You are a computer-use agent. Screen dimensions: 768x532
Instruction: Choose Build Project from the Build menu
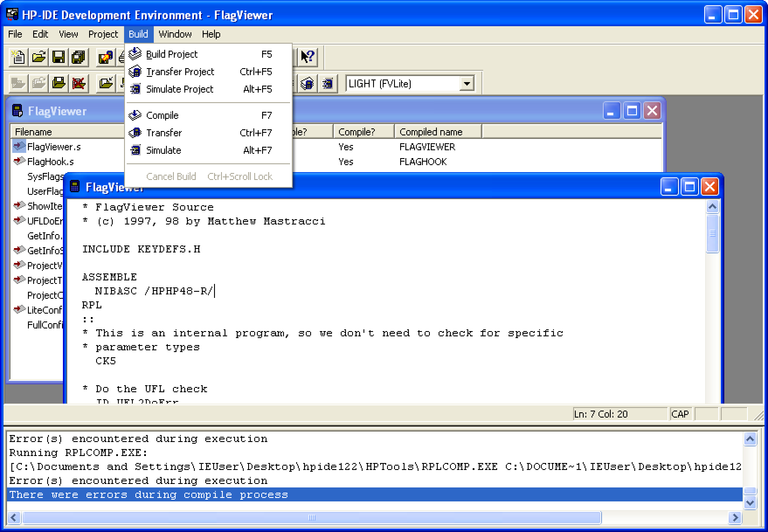[x=208, y=54]
